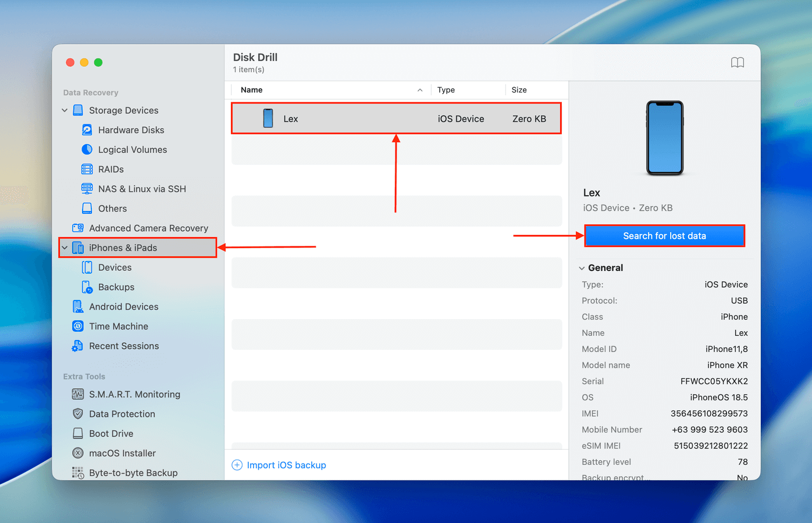The width and height of the screenshot is (812, 523).
Task: Collapse the Storage Devices tree section
Action: tap(65, 110)
